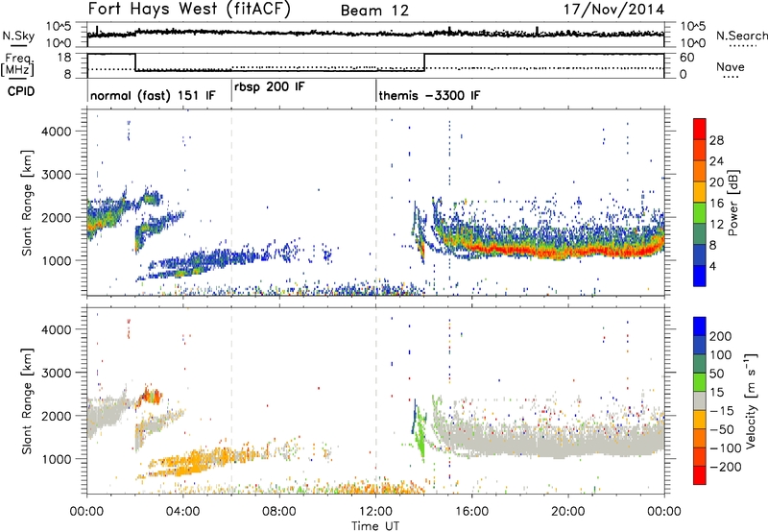The image size is (768, 532).
Task: Click the 'rbsp 200 IF' marker
Action: click(270, 87)
